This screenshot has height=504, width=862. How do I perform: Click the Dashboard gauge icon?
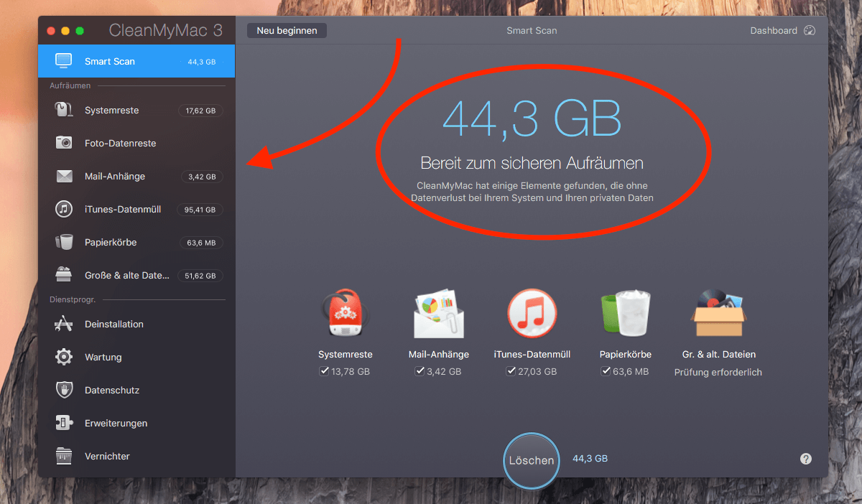coord(810,31)
